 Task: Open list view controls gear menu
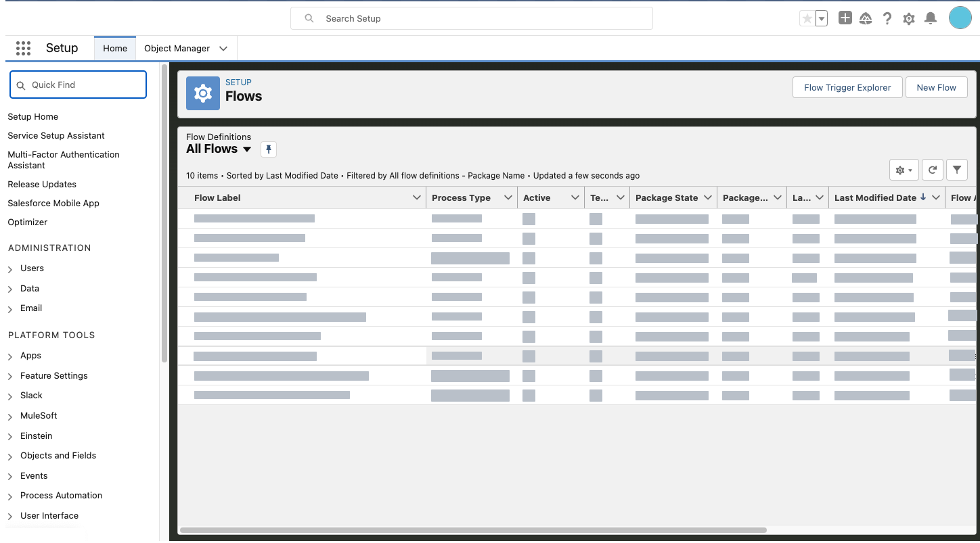[904, 170]
